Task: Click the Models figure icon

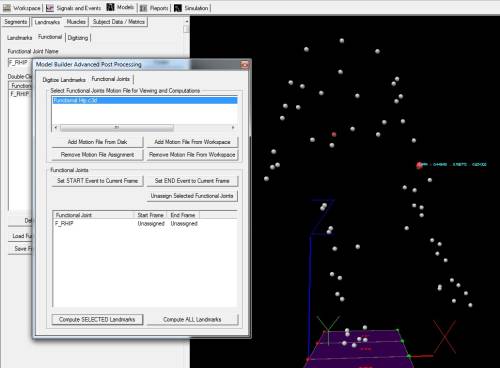Action: [110, 7]
